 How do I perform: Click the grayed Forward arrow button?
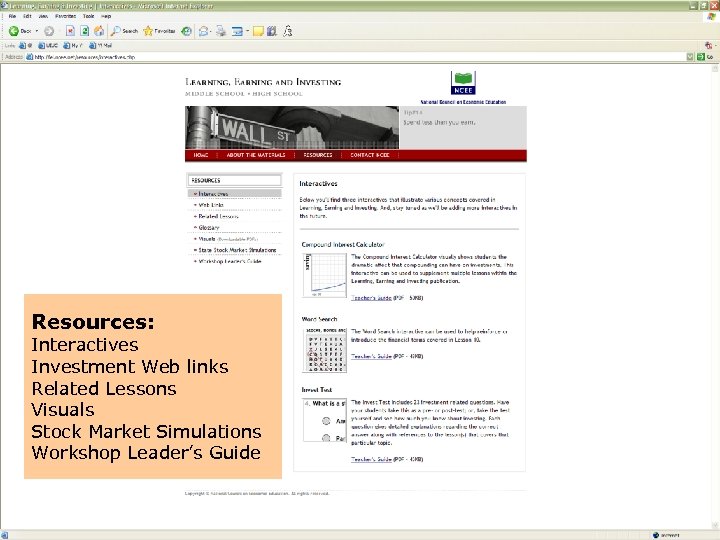49,31
